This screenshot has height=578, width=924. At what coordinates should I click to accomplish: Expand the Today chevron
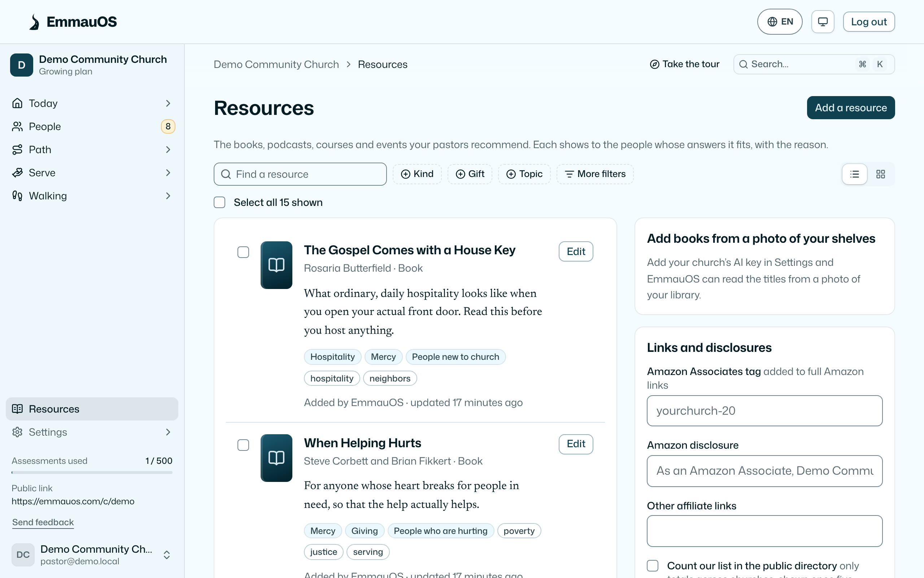click(168, 103)
